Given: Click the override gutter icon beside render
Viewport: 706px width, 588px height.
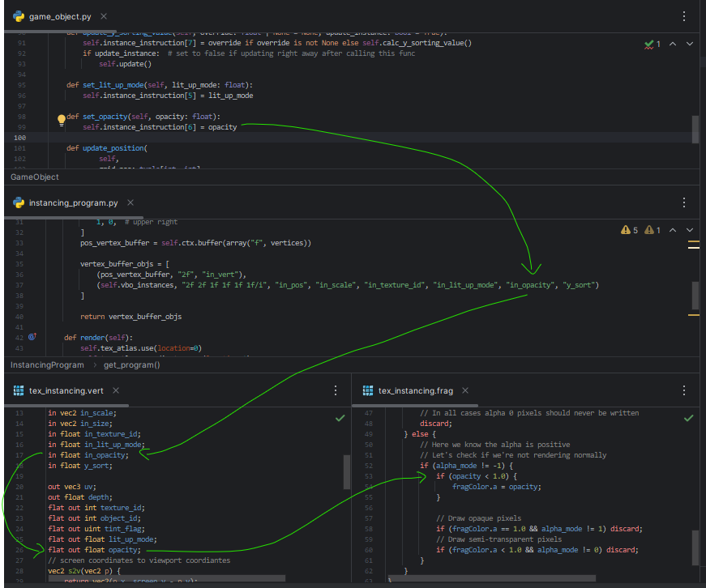Looking at the screenshot, I should [32, 336].
